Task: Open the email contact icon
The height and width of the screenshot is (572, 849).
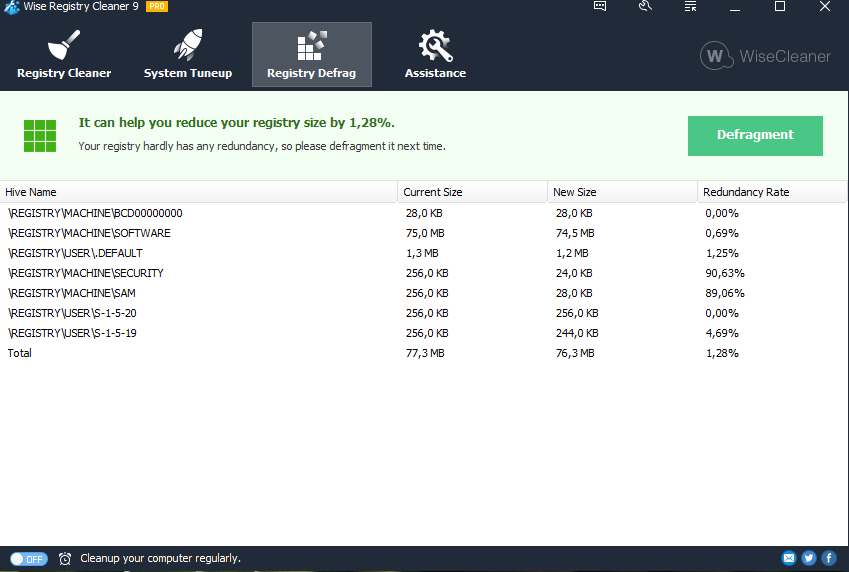Action: pyautogui.click(x=789, y=558)
